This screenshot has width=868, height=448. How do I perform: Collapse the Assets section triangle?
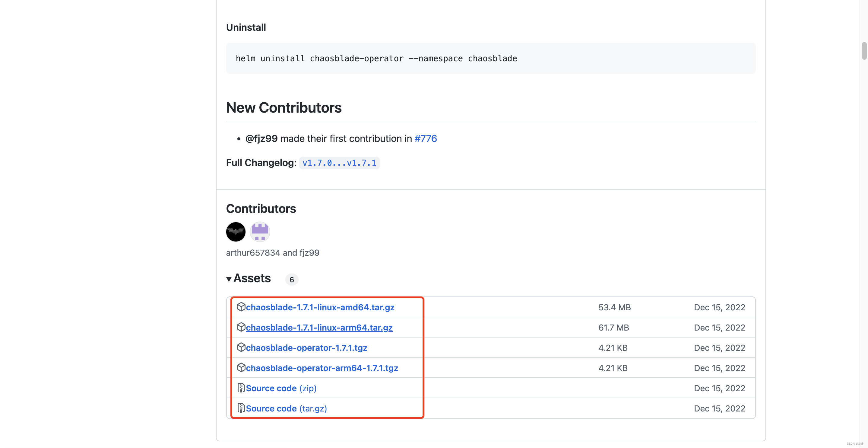pyautogui.click(x=229, y=279)
